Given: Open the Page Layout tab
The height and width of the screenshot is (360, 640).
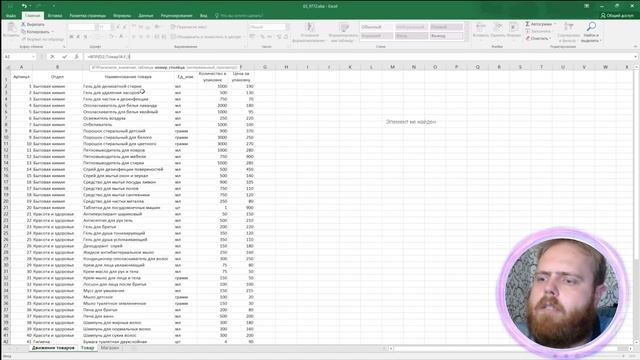Looking at the screenshot, I should 87,16.
